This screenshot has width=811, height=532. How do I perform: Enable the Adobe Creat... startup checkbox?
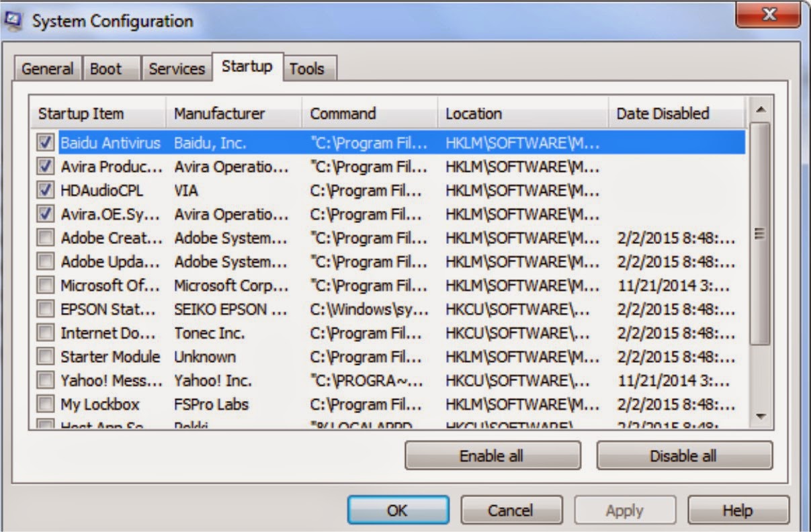(x=46, y=238)
